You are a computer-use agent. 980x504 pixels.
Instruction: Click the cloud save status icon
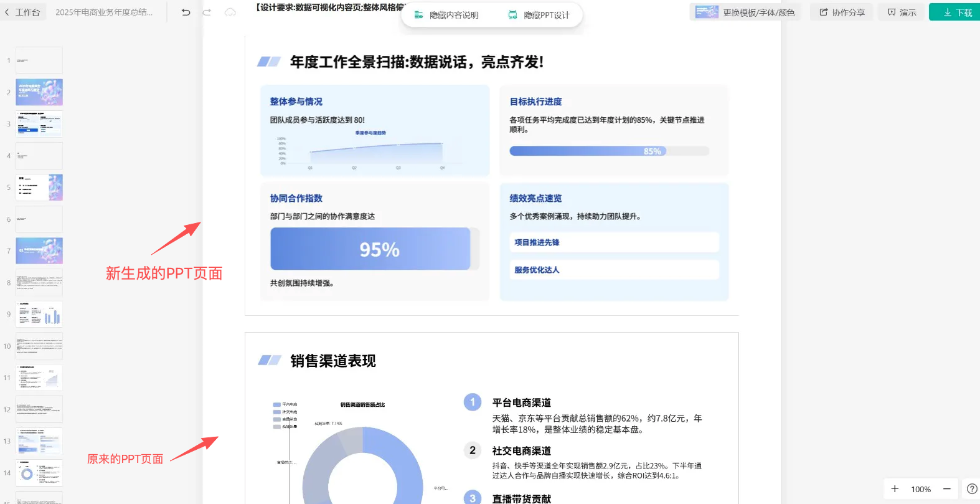point(230,12)
